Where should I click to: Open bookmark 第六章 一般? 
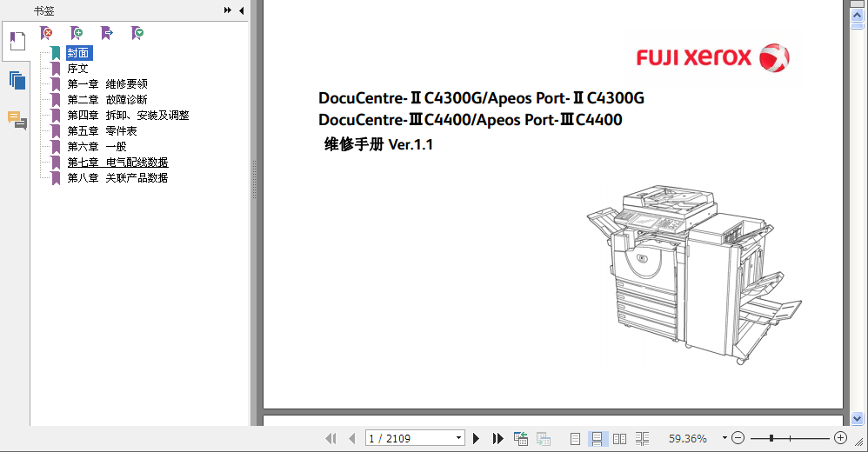coord(97,147)
